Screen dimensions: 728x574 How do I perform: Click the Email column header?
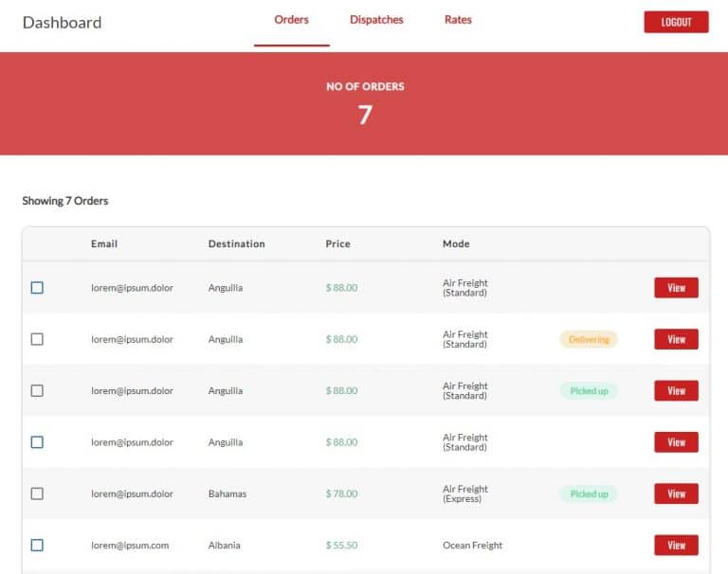coord(104,244)
